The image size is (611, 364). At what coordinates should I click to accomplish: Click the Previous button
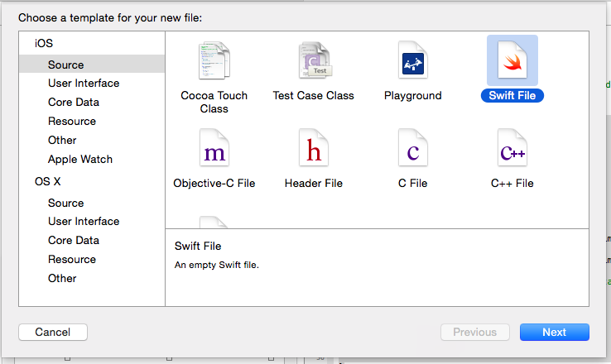pos(475,332)
